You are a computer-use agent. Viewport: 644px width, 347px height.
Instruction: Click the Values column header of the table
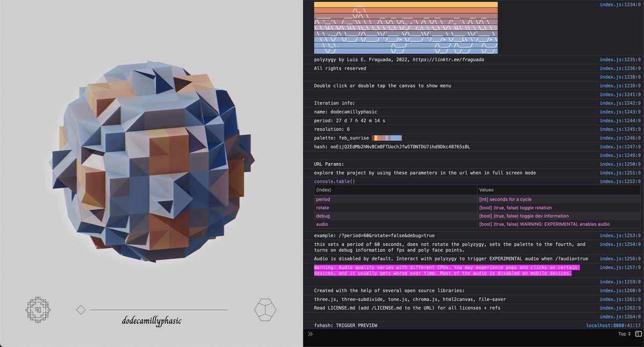[x=486, y=190]
